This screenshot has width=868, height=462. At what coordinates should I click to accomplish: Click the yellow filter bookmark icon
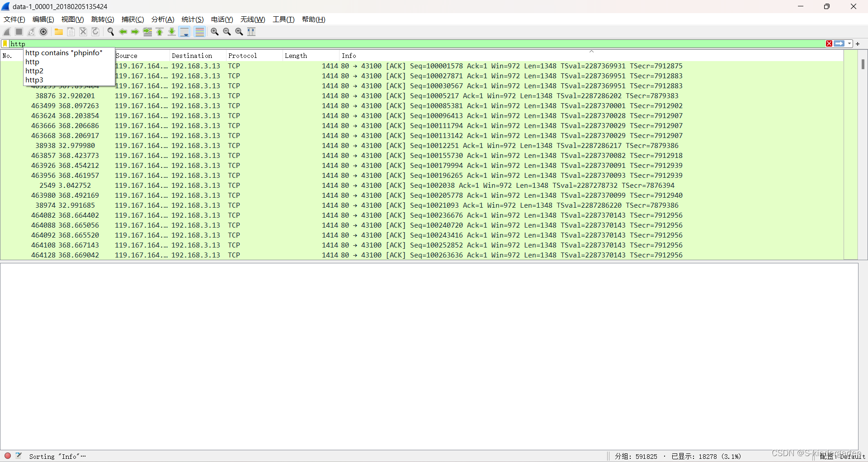[5, 43]
